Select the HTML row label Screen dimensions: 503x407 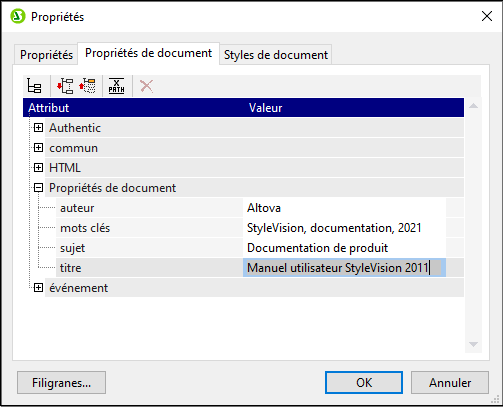(65, 168)
